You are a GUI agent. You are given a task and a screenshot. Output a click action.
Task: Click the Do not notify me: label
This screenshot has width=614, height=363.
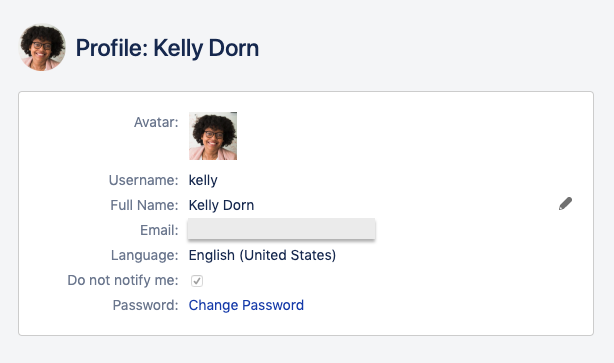(x=123, y=280)
